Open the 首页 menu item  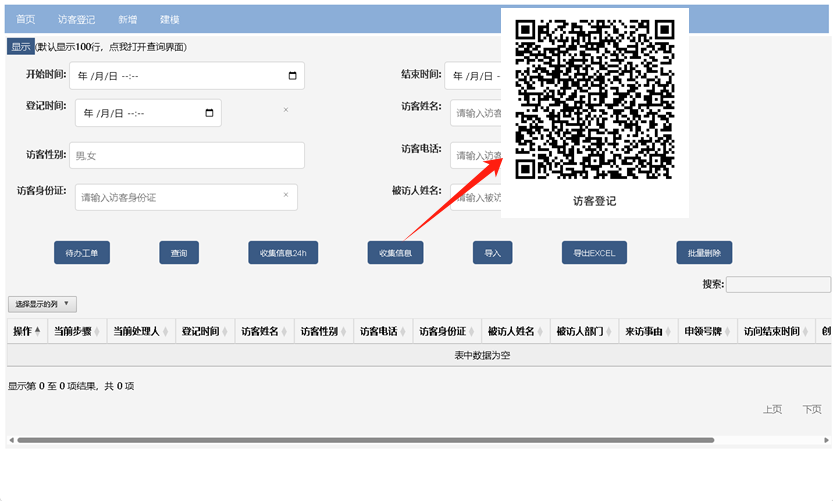tap(25, 20)
